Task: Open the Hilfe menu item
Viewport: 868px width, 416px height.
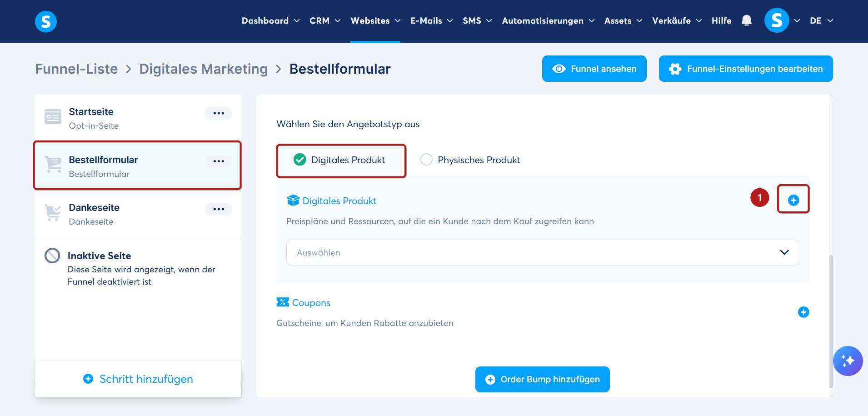Action: tap(721, 21)
